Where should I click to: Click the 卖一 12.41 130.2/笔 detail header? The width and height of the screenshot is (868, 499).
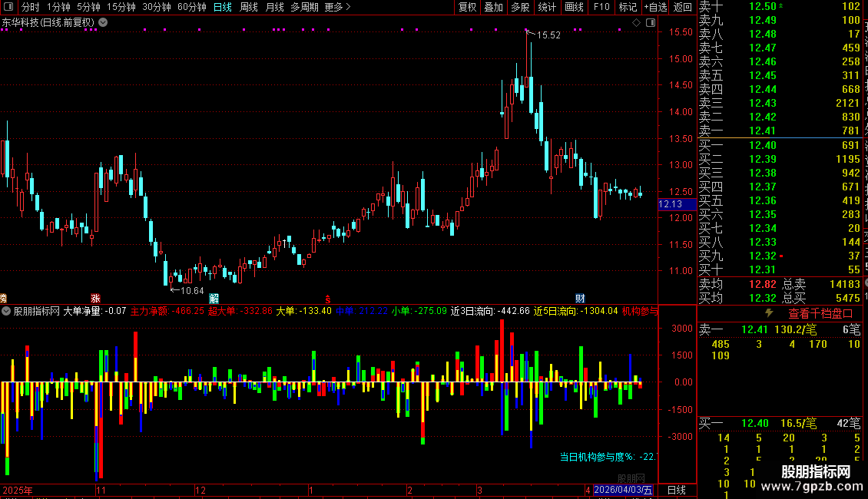779,329
